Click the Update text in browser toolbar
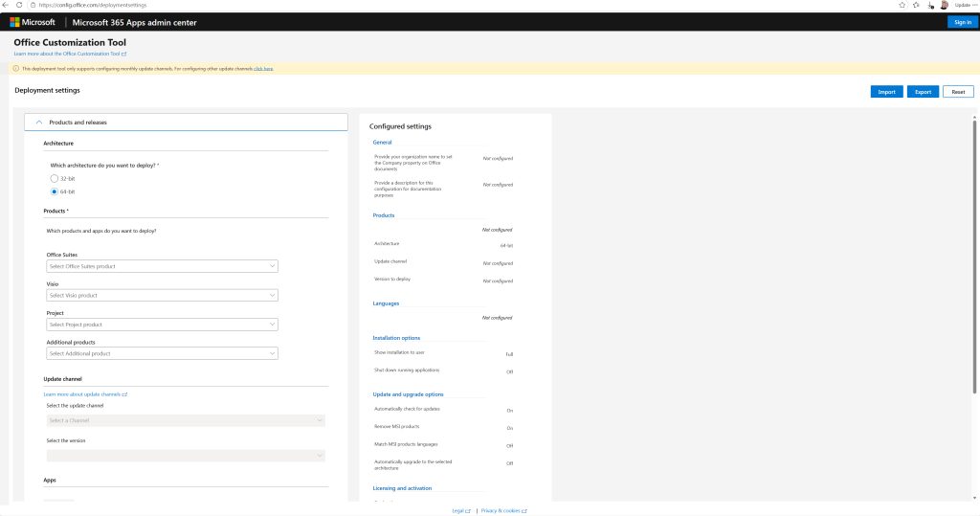980x516 pixels. [x=962, y=5]
